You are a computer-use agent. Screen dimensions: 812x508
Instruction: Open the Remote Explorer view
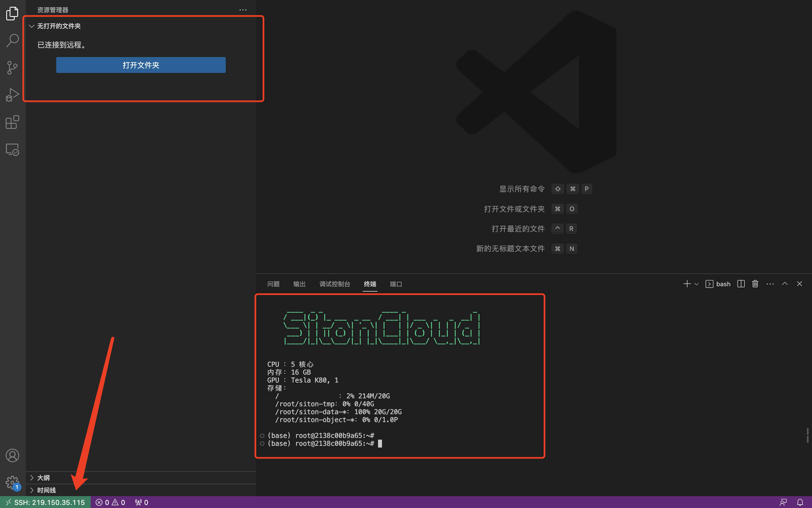(x=12, y=149)
